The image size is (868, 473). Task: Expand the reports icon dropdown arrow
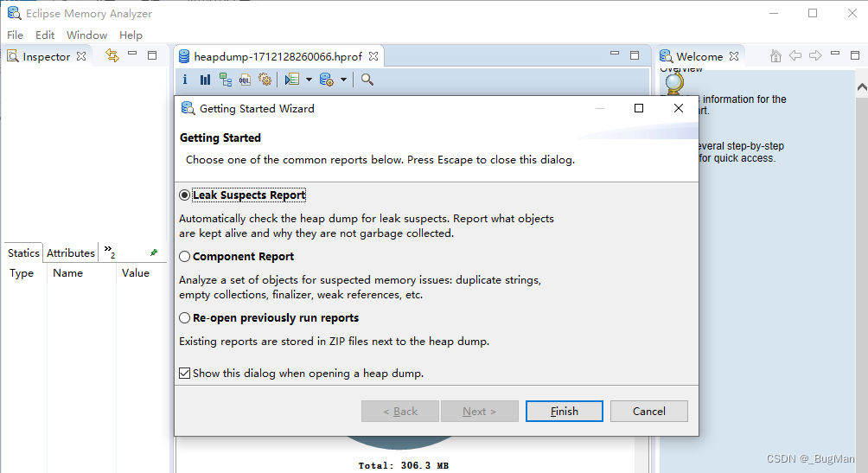[309, 80]
